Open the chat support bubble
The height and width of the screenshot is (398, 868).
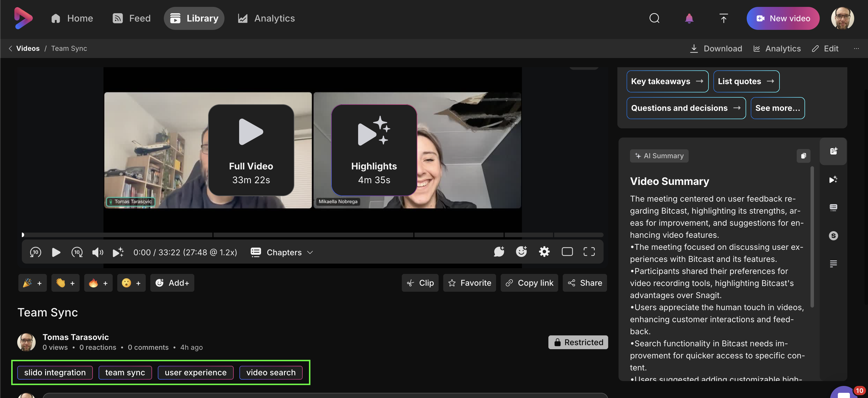pyautogui.click(x=844, y=393)
